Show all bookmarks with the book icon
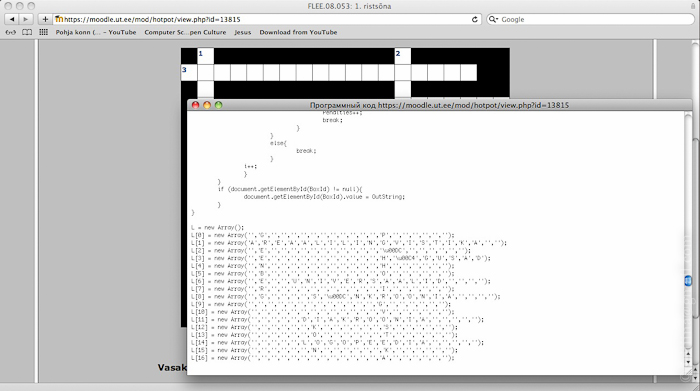The width and height of the screenshot is (700, 391). (27, 32)
